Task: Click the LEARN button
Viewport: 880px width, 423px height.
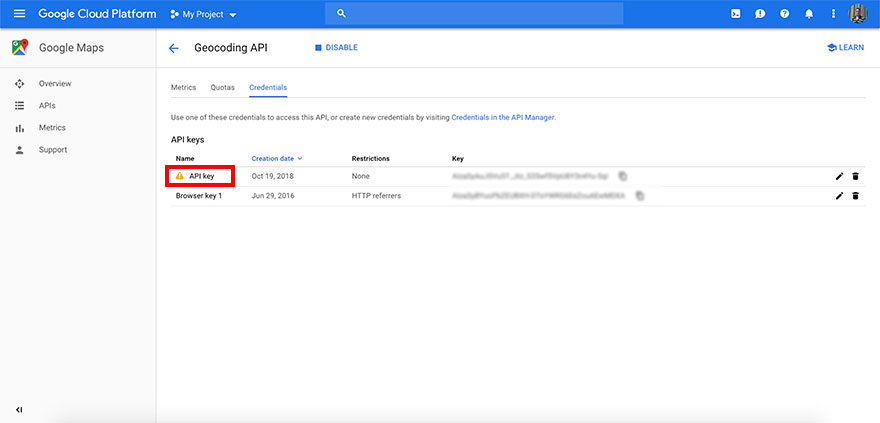Action: tap(845, 48)
